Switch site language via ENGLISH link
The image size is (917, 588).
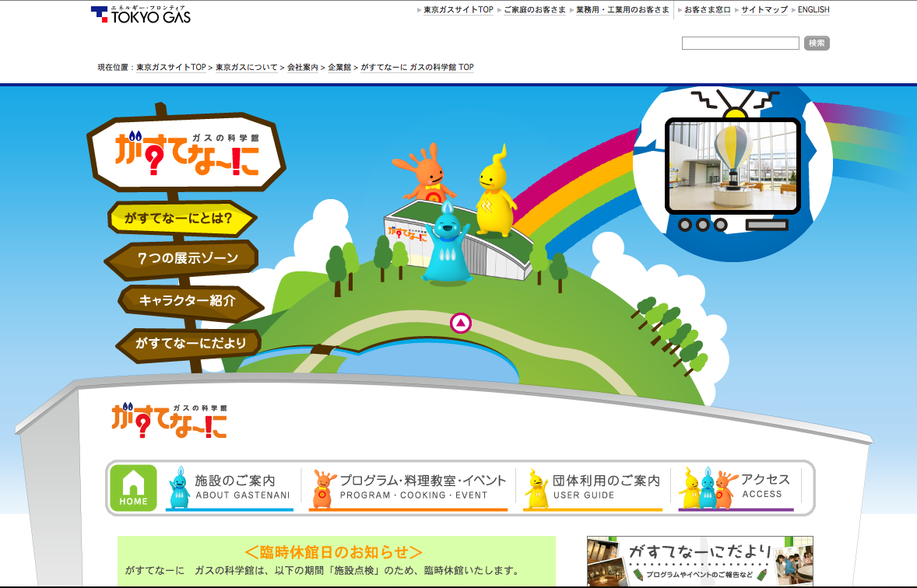(813, 10)
